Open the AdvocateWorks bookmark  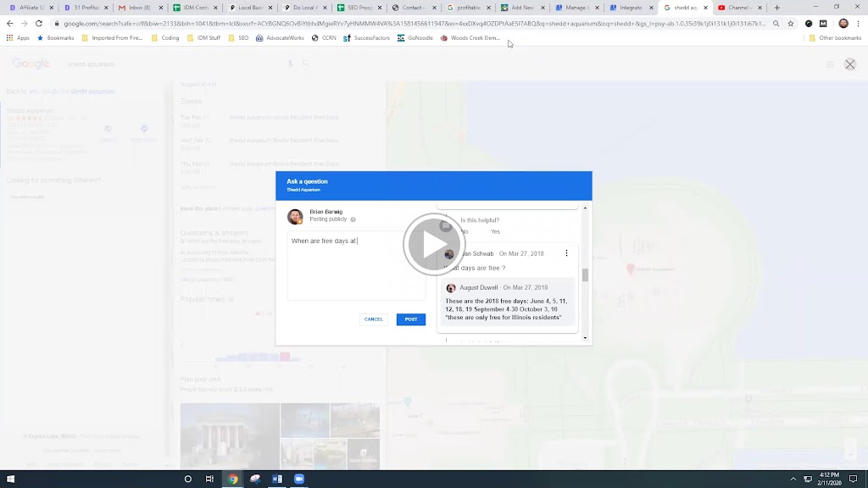[x=280, y=38]
